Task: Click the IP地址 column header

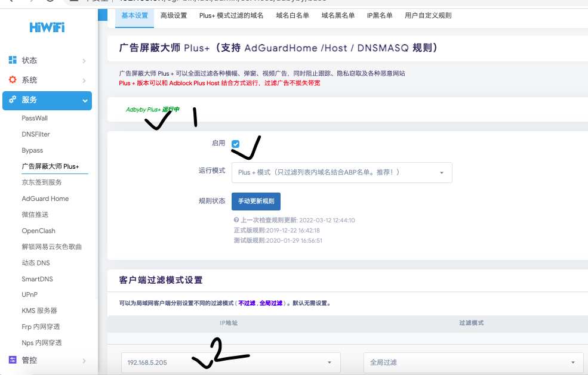Action: pos(229,323)
